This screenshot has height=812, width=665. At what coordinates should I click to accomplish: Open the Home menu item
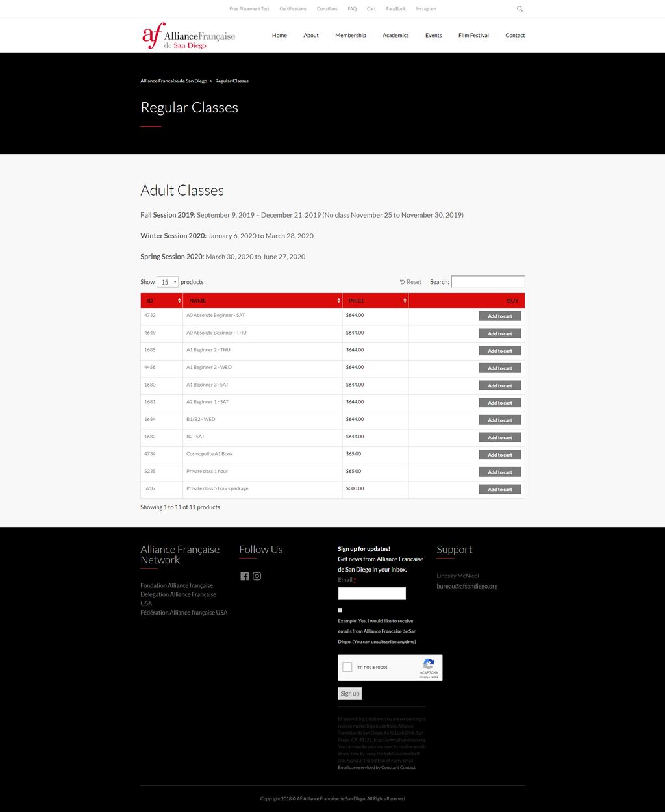(x=279, y=35)
